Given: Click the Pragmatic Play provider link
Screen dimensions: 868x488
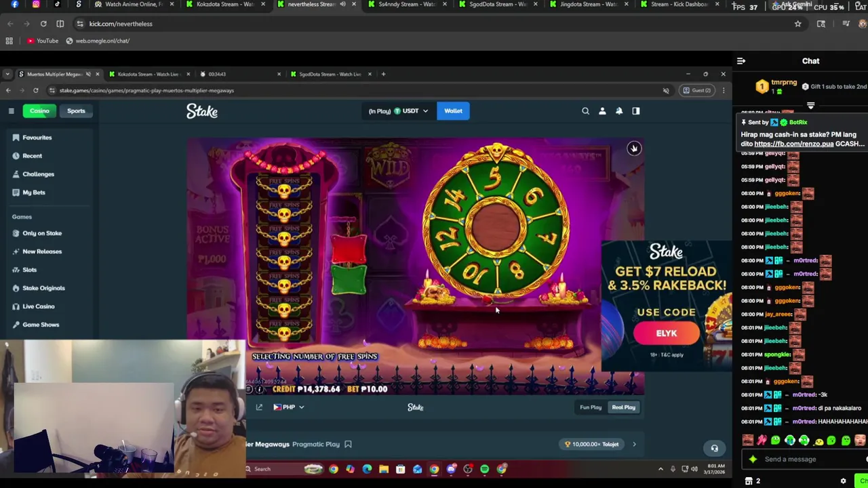Looking at the screenshot, I should (x=316, y=445).
